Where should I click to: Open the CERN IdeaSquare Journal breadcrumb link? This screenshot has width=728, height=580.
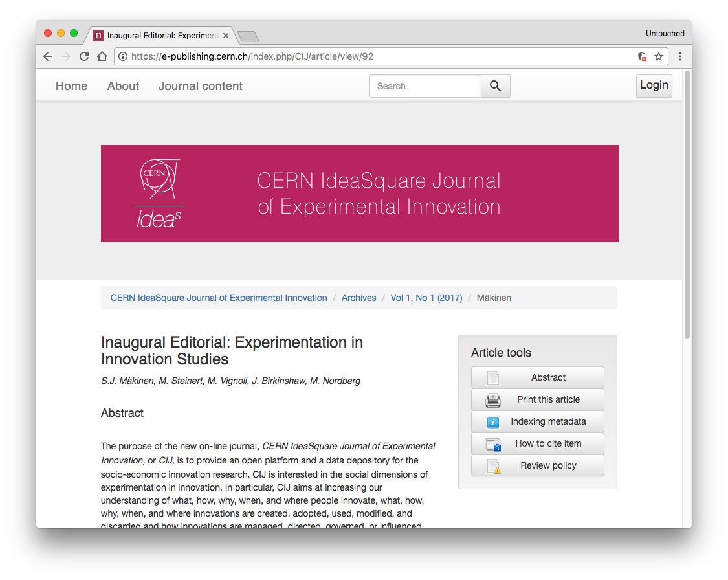point(219,298)
